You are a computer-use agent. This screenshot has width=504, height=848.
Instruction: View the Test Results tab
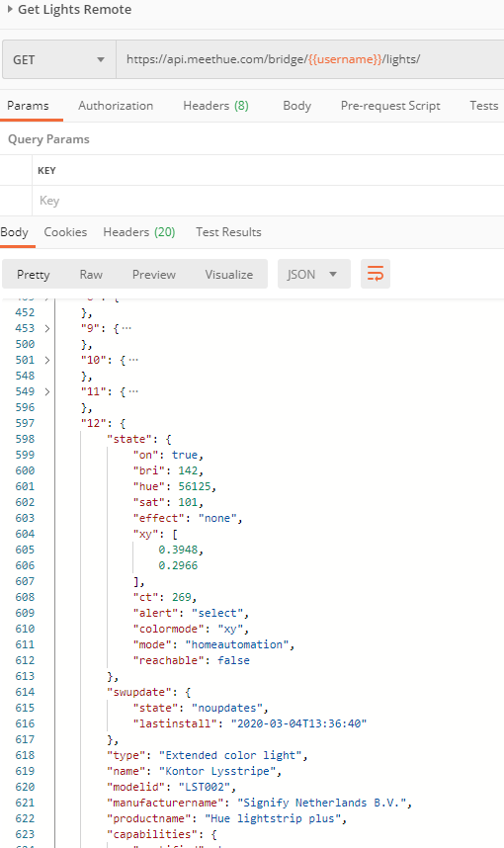click(x=228, y=232)
